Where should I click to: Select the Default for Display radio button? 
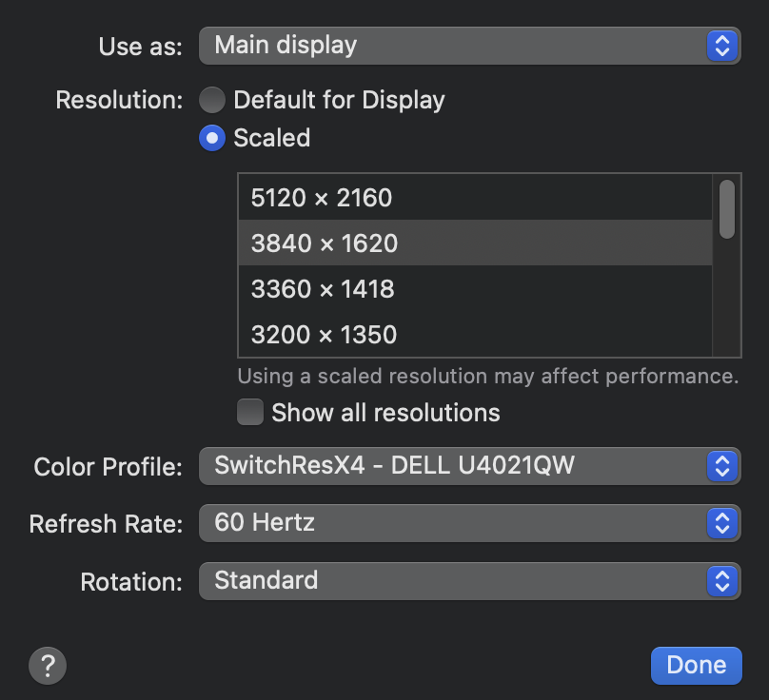[212, 100]
